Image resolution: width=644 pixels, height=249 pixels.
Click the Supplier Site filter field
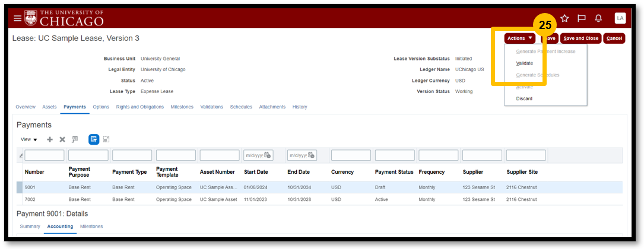coord(526,155)
